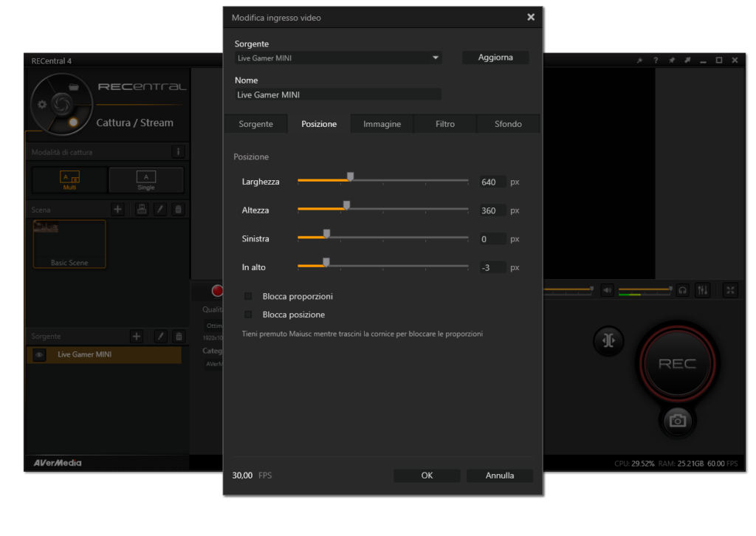
Task: Click the Cattura / Stream heading
Action: (134, 123)
